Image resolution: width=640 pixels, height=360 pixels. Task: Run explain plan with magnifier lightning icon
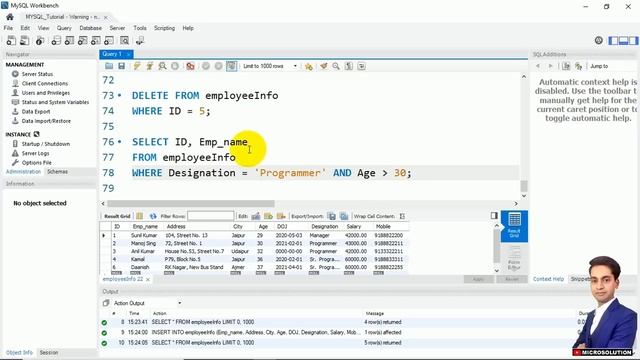pyautogui.click(x=162, y=66)
